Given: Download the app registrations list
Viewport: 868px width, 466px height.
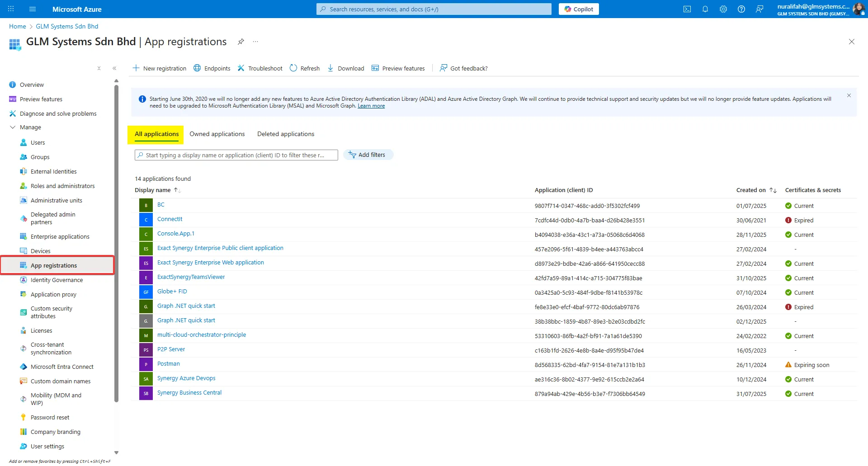Looking at the screenshot, I should click(x=346, y=68).
